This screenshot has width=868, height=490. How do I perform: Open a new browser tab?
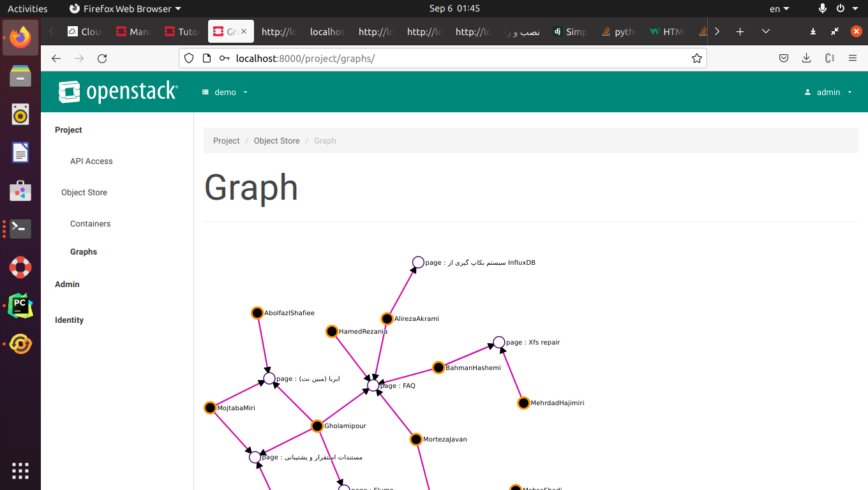pos(740,31)
